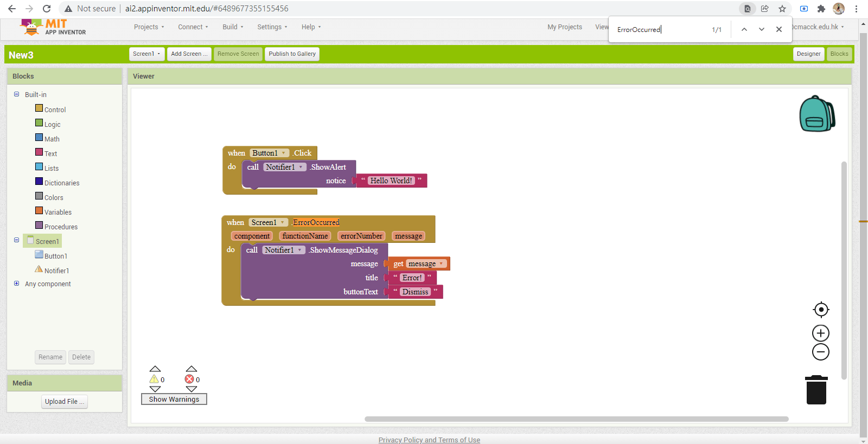Select Notifier1 in the component tree

point(56,271)
